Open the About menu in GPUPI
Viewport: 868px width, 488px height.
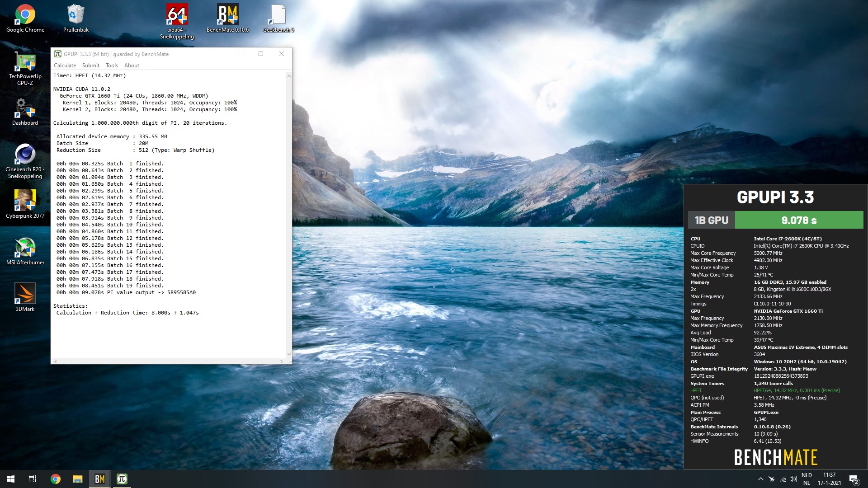click(x=132, y=65)
